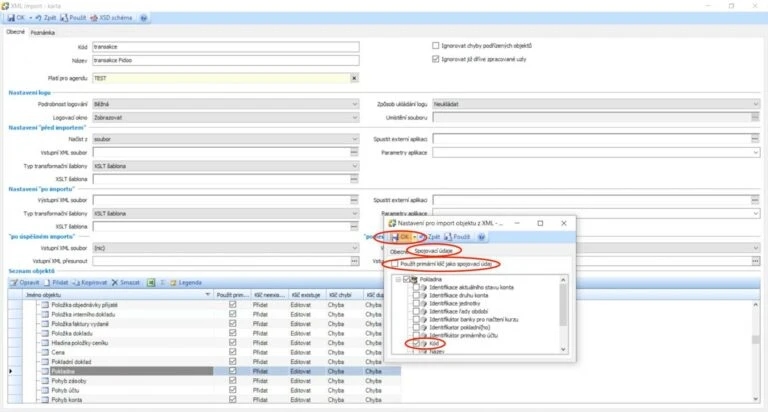This screenshot has width=768, height=412.
Task: Click the XSD schéma toolbar icon
Action: pyautogui.click(x=94, y=18)
